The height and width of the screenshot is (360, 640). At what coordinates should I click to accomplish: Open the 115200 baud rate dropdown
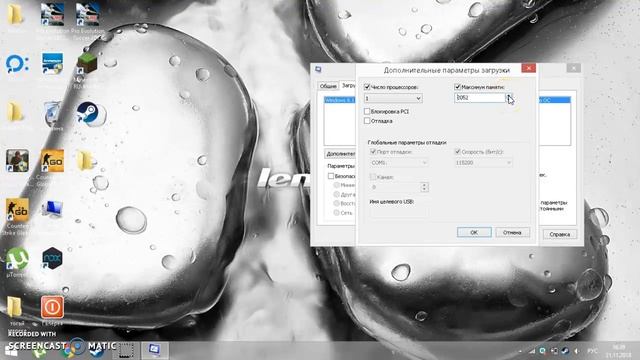coord(483,162)
